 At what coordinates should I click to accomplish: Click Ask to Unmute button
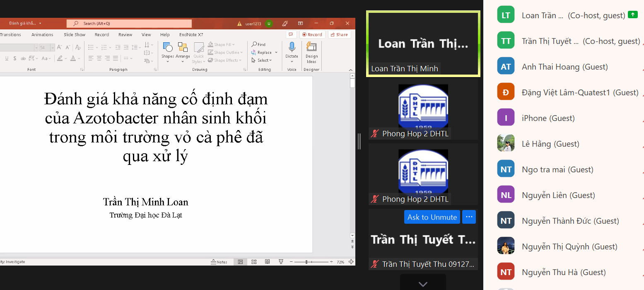click(x=432, y=217)
